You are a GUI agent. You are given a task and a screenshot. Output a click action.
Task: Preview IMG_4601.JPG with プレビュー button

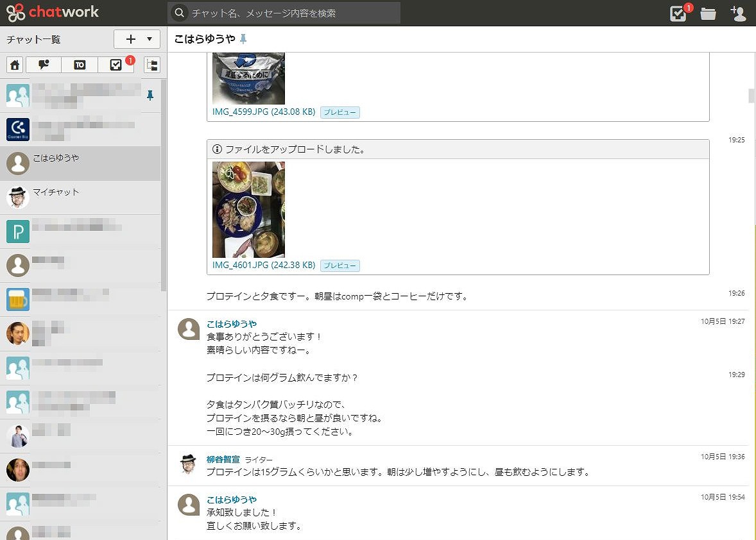click(340, 266)
